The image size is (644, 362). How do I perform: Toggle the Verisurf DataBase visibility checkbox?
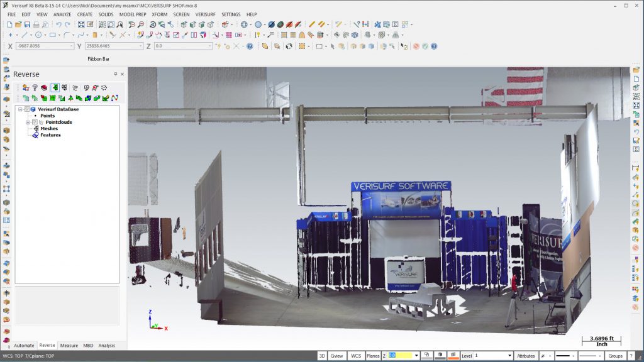click(26, 109)
